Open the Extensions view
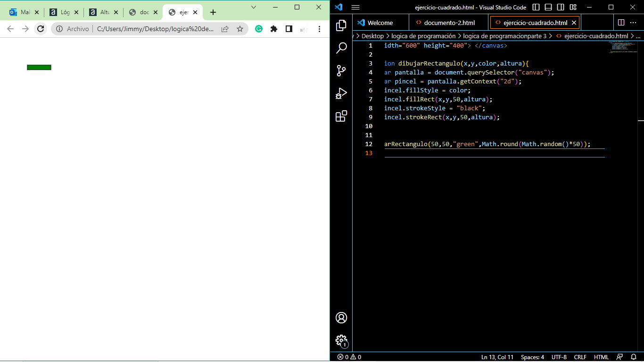This screenshot has width=644, height=362. coord(341,116)
